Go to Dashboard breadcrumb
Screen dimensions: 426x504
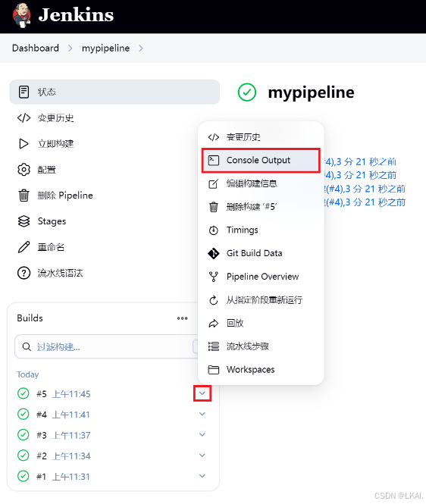pyautogui.click(x=36, y=49)
